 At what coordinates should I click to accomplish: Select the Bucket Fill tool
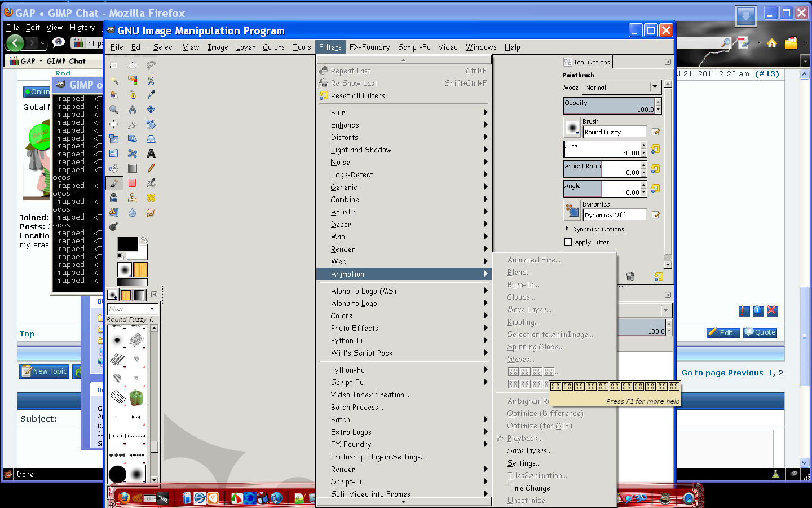tap(114, 168)
